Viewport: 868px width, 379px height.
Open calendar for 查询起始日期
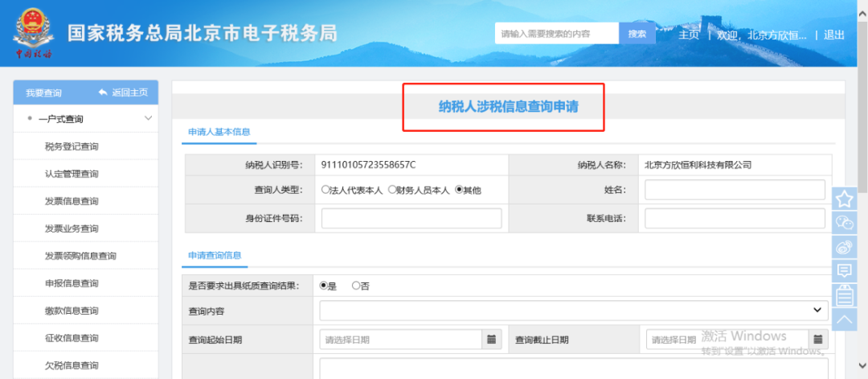(491, 339)
